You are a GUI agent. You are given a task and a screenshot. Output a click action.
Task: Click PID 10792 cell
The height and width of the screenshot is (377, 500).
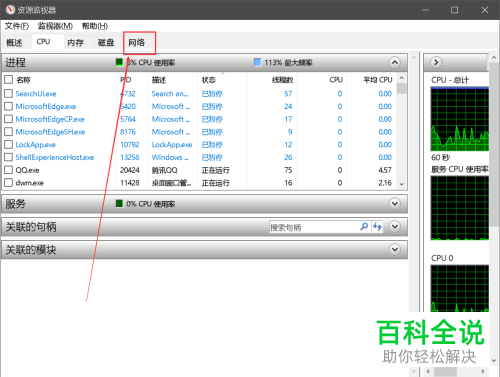(130, 144)
